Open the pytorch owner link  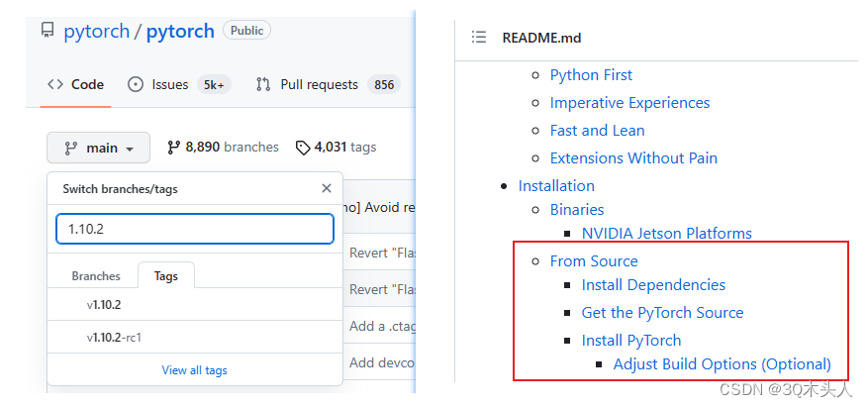coord(96,31)
